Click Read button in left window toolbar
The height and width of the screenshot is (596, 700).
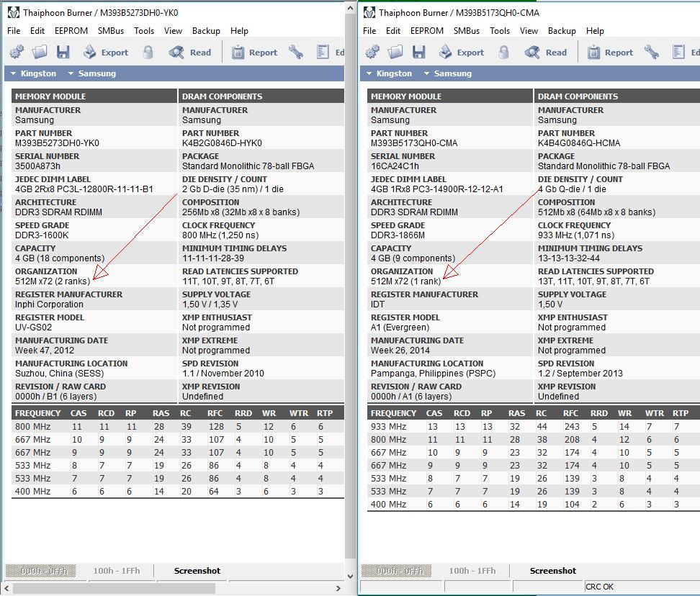point(189,53)
